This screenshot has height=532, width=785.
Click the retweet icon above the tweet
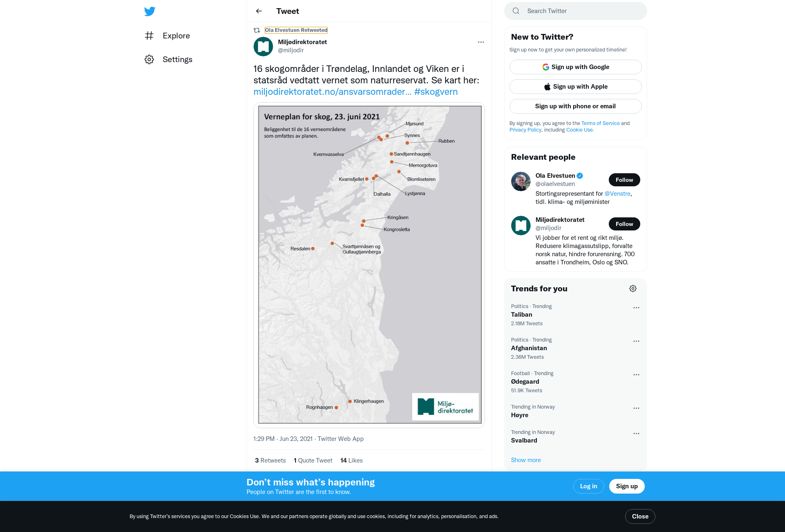pos(257,30)
